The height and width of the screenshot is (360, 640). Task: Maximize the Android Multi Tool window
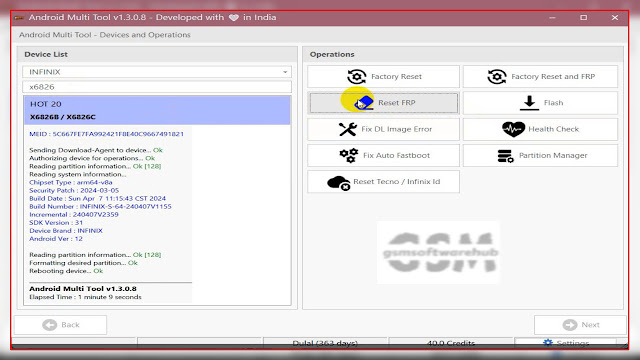click(x=584, y=18)
